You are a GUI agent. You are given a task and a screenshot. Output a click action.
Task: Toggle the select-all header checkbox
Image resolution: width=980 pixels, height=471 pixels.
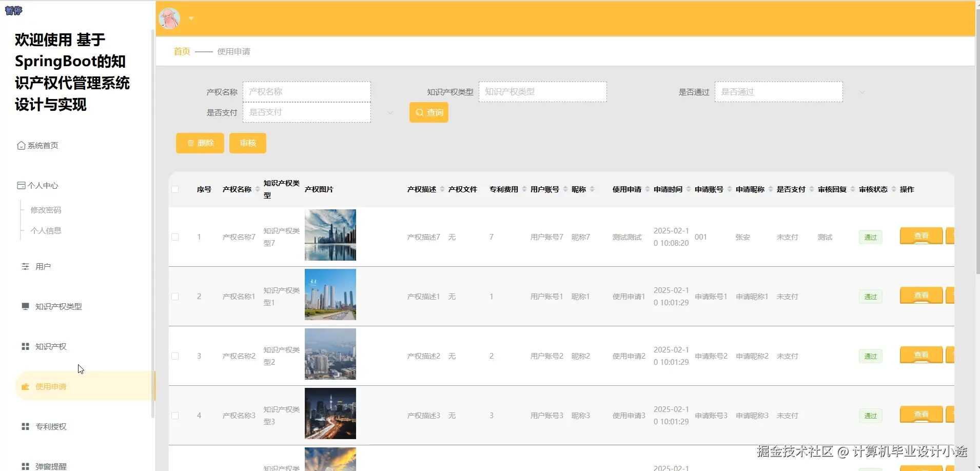pyautogui.click(x=175, y=189)
